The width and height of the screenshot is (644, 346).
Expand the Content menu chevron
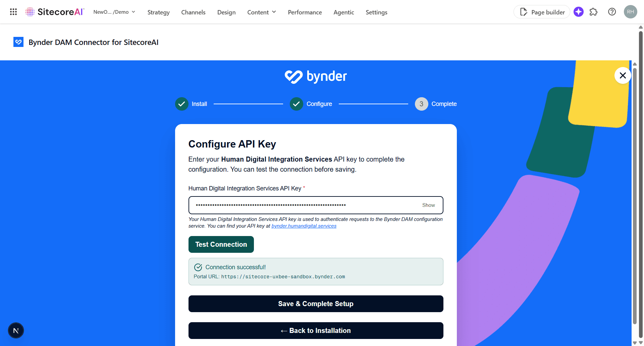pyautogui.click(x=274, y=12)
